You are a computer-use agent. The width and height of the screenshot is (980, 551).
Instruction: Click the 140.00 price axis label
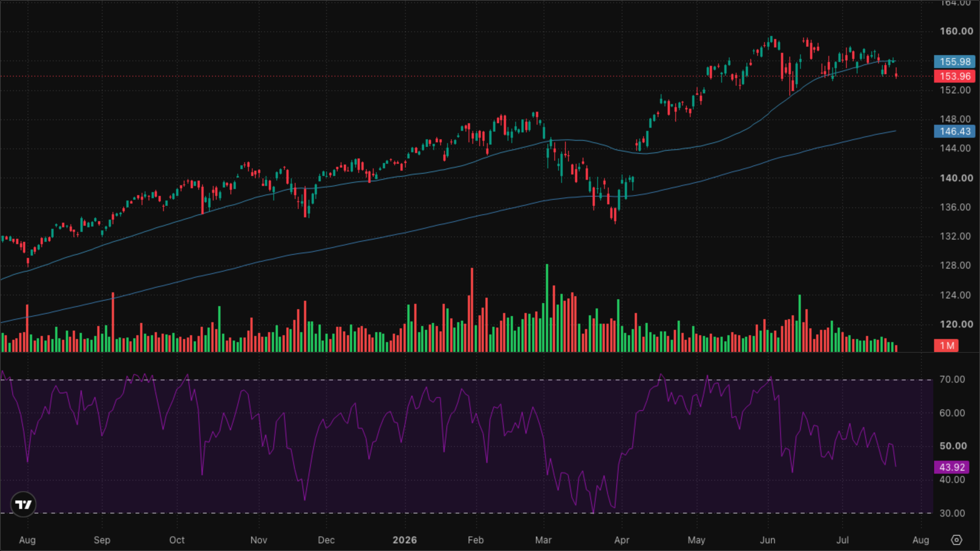pos(956,178)
